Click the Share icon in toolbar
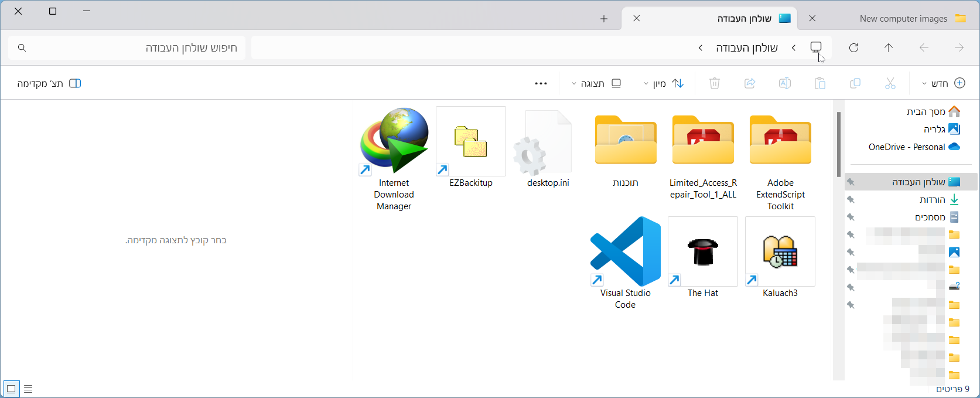Screen dimensions: 980x398 coord(750,83)
